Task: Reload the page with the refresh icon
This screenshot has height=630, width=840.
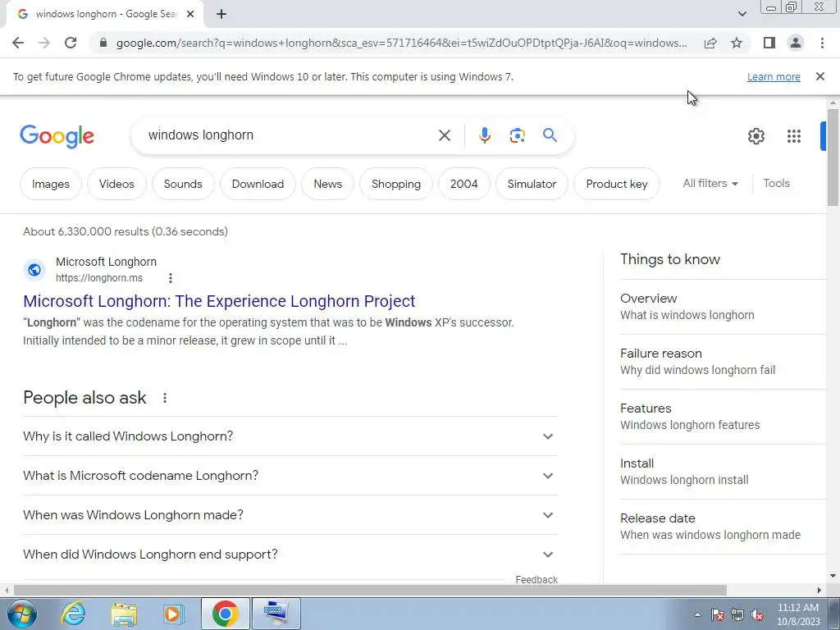Action: (x=71, y=43)
